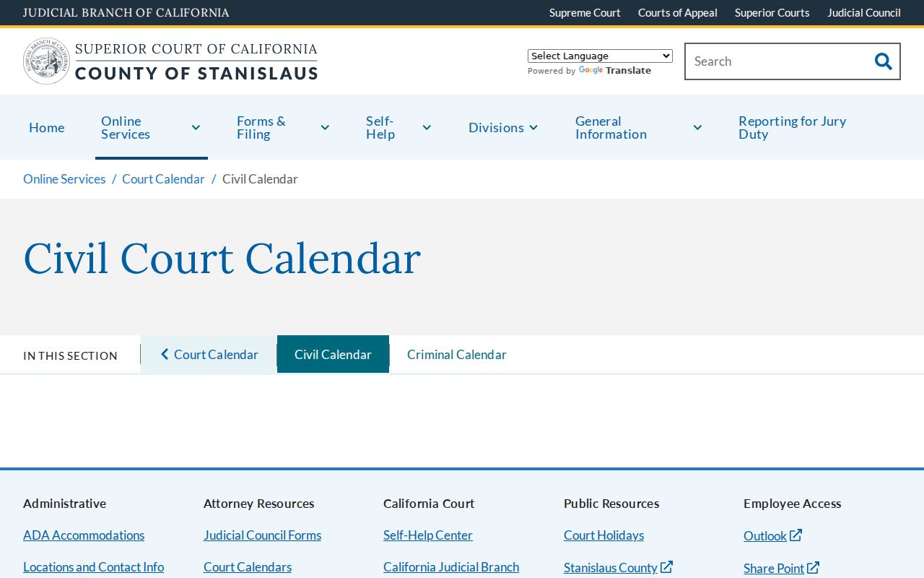Open the ADA Accommodations footer link
Viewport: 924px width, 578px height.
pos(84,535)
